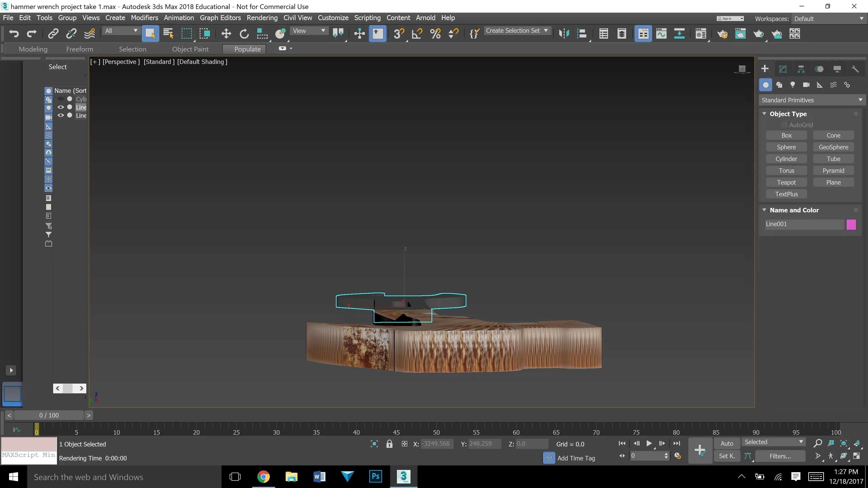Toggle the 3D Snaps button
The image size is (868, 488).
point(399,33)
